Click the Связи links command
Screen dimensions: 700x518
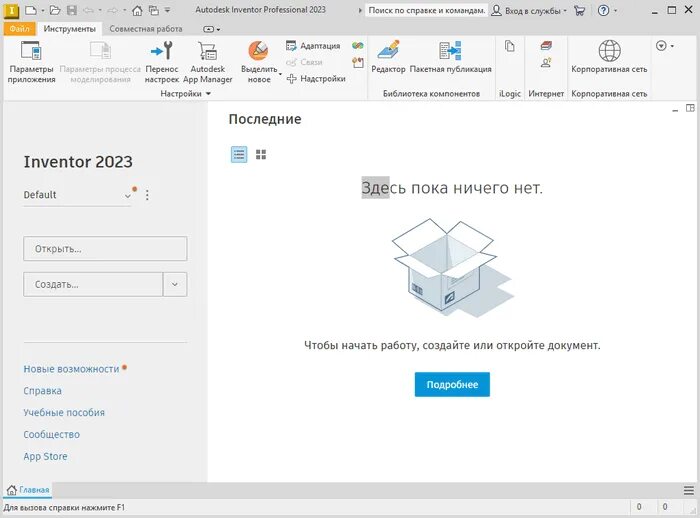click(x=304, y=62)
